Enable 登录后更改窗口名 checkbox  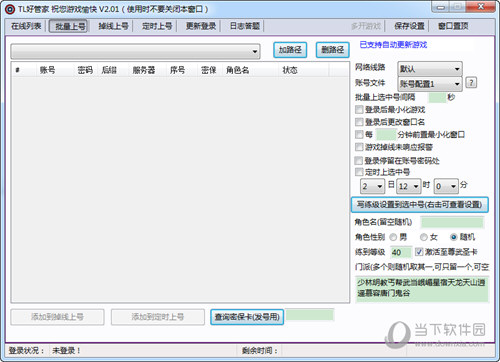(x=359, y=122)
